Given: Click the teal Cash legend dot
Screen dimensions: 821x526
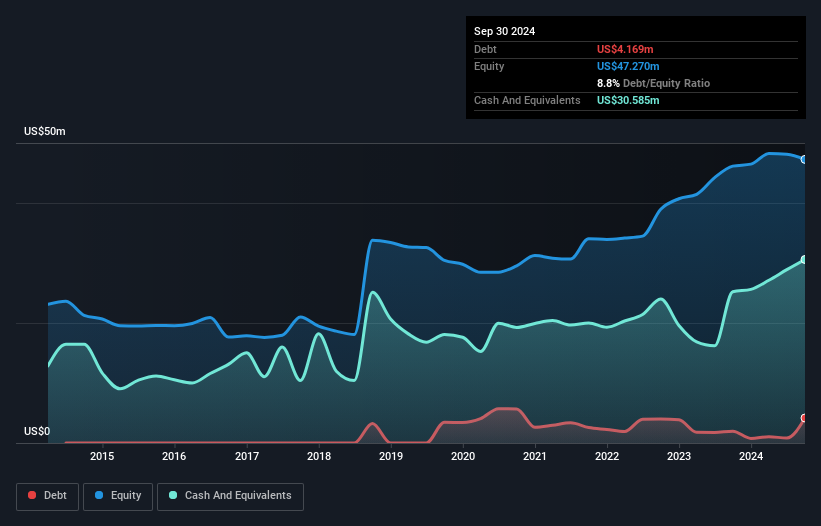Looking at the screenshot, I should pos(173,495).
